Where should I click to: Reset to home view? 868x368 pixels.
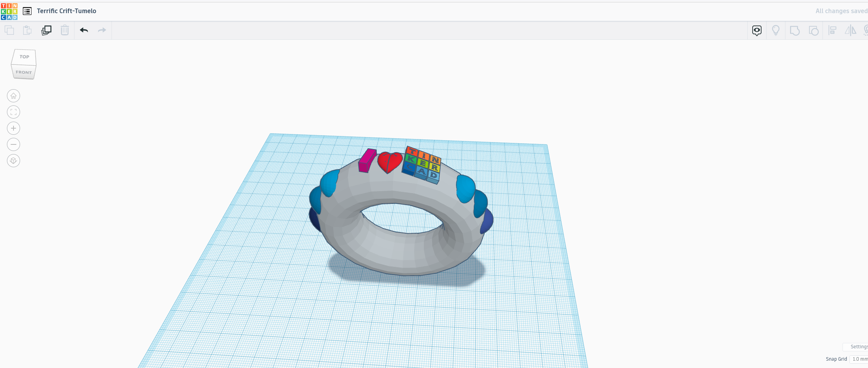pyautogui.click(x=14, y=96)
